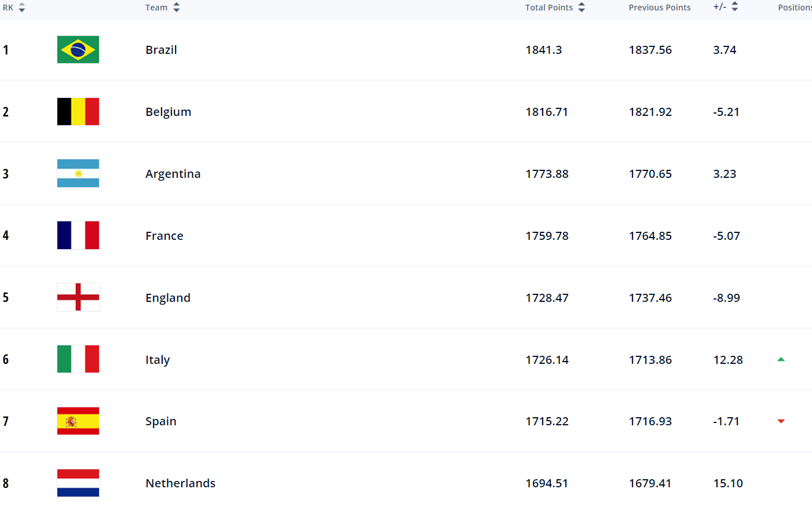Image resolution: width=812 pixels, height=507 pixels.
Task: Click the Italy flag icon
Action: pyautogui.click(x=78, y=359)
